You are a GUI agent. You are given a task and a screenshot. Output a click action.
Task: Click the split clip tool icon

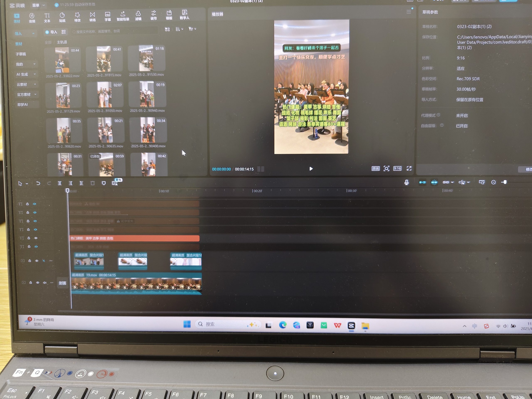tap(60, 183)
